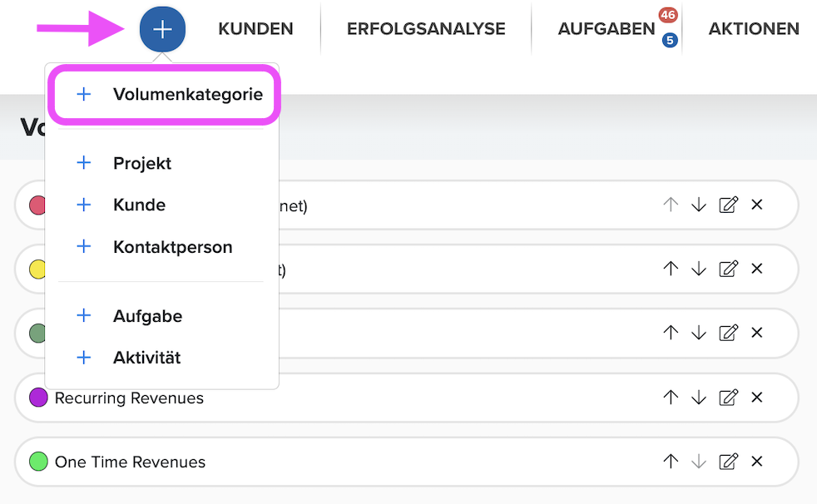The image size is (817, 504).
Task: Open the AUFGABEN tab
Action: pyautogui.click(x=606, y=28)
